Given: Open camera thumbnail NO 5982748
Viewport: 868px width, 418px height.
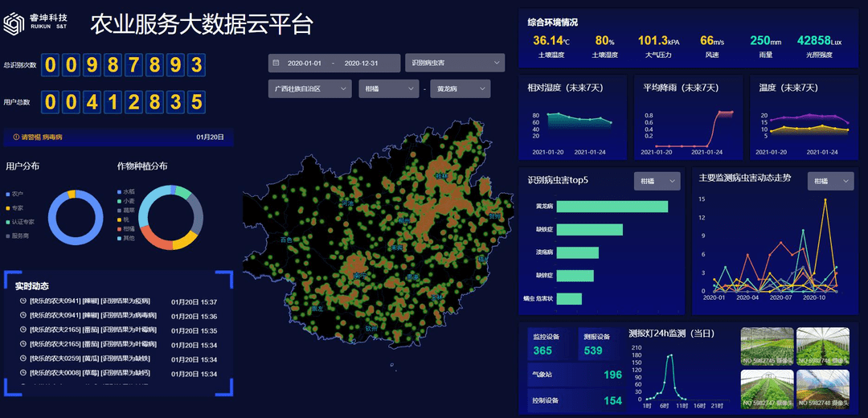Looking at the screenshot, I should click(x=823, y=389).
